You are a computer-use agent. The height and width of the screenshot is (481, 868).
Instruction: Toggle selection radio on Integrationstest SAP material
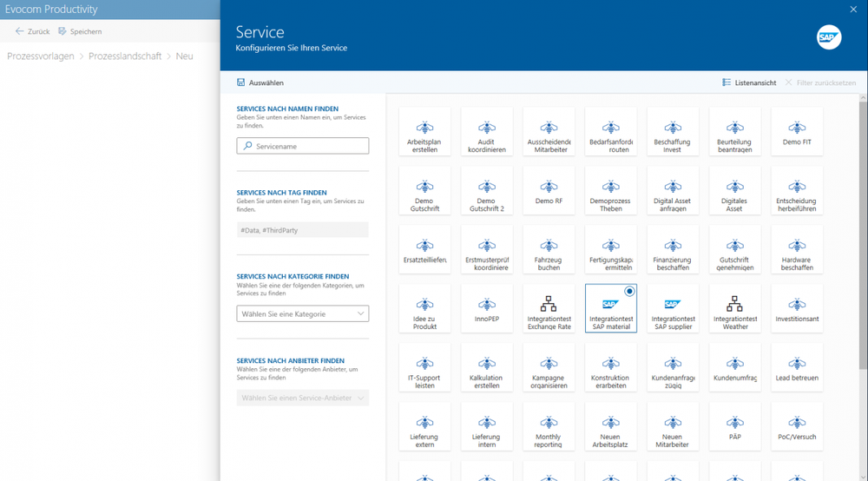[629, 292]
